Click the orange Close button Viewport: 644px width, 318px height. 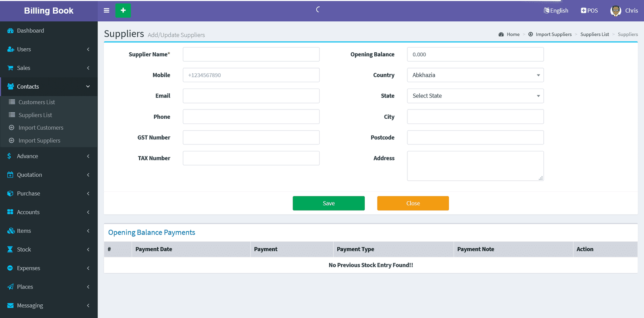point(413,203)
